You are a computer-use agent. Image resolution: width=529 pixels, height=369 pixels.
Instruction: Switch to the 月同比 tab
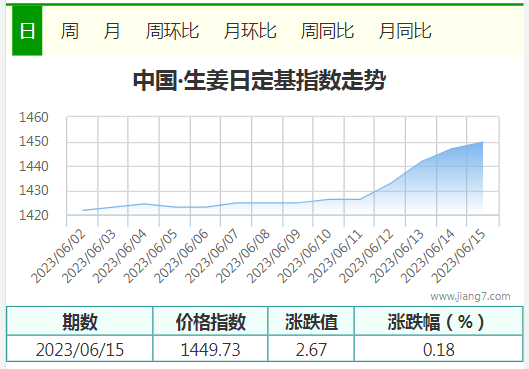click(405, 31)
